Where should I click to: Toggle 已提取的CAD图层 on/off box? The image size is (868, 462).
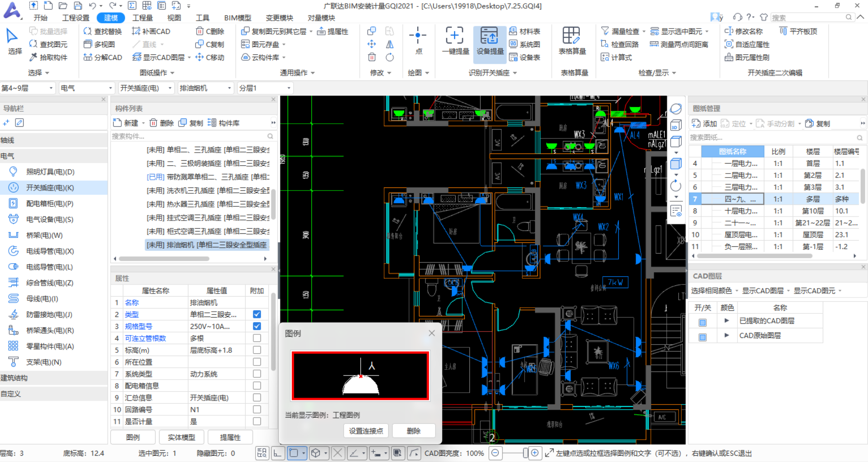pos(703,322)
